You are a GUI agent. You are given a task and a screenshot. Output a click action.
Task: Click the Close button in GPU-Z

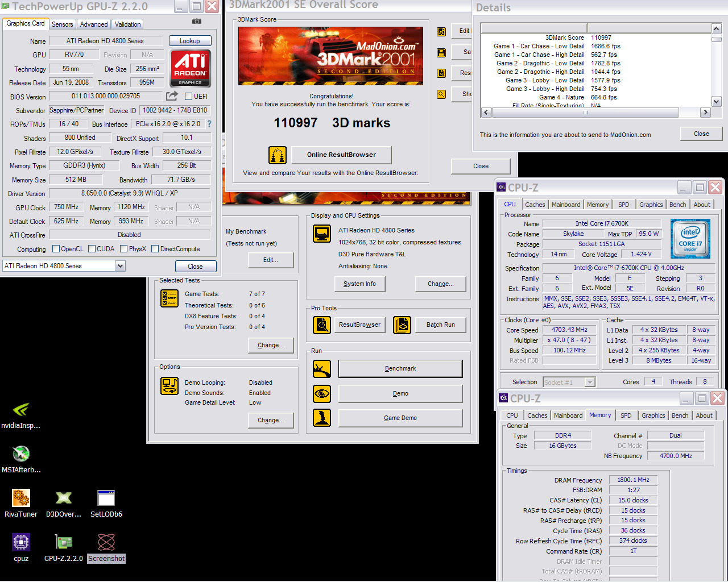[x=195, y=266]
